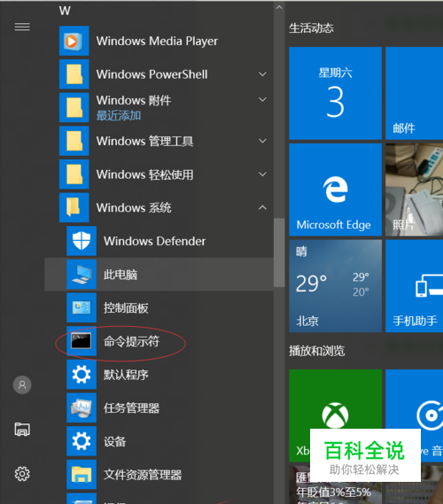Click the scrollbar up arrow

(x=279, y=7)
